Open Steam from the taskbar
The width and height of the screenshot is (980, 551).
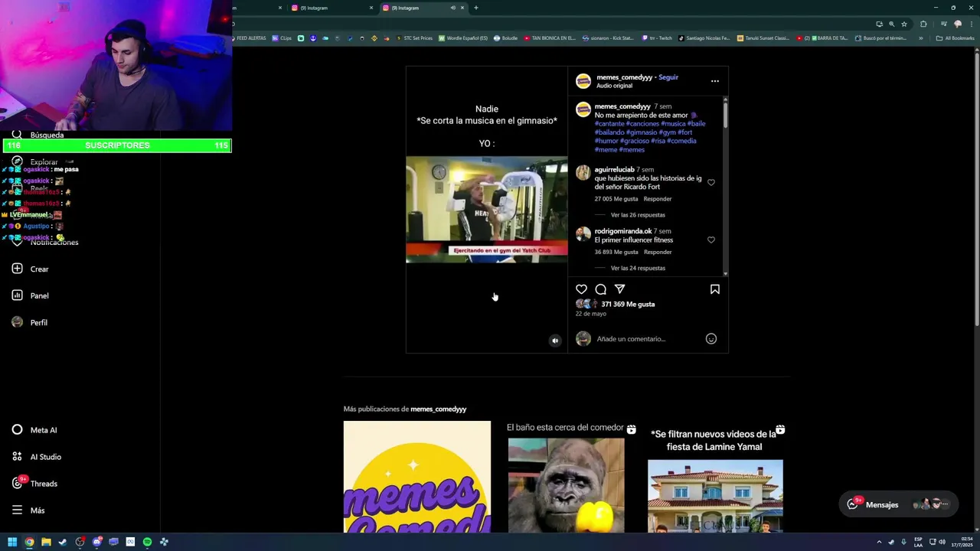click(x=63, y=542)
